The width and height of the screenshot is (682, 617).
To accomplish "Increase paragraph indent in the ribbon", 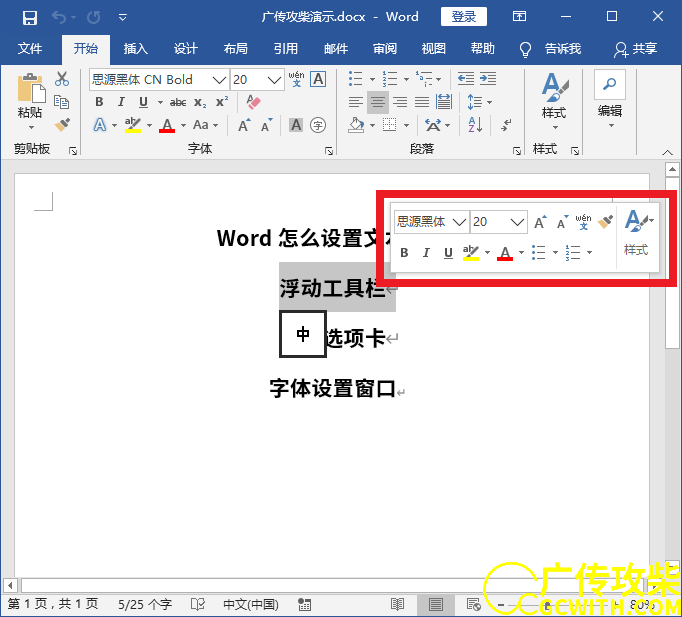I will pyautogui.click(x=488, y=79).
